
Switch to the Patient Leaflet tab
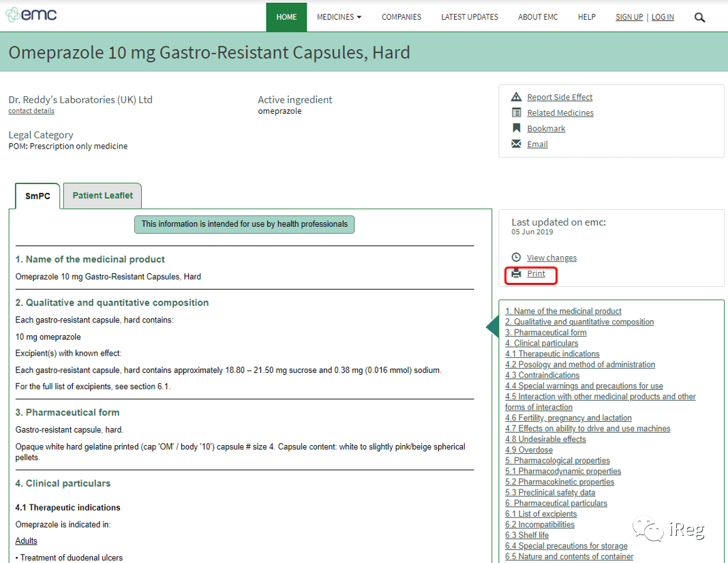102,196
